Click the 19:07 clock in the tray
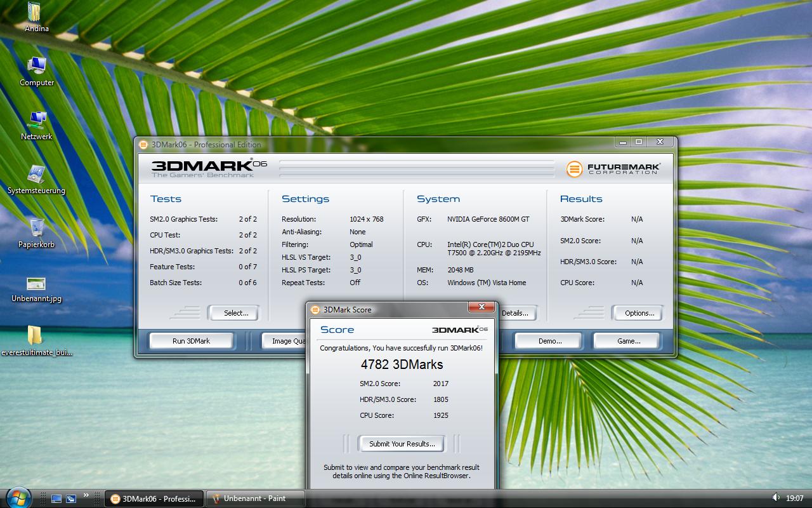 coord(794,498)
